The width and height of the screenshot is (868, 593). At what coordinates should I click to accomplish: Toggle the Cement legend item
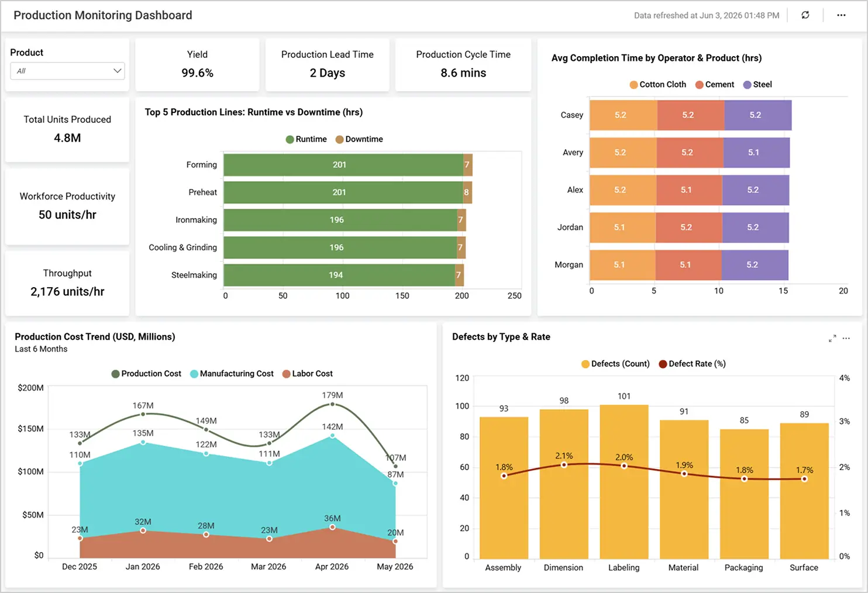click(714, 84)
